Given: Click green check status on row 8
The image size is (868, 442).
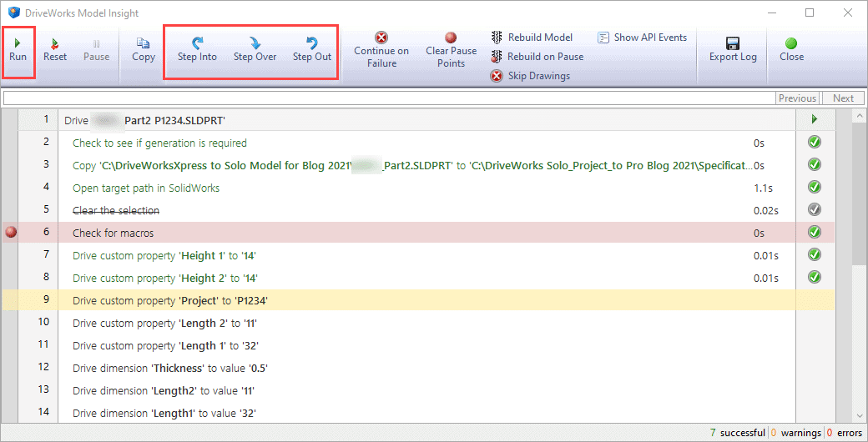Looking at the screenshot, I should click(x=815, y=277).
